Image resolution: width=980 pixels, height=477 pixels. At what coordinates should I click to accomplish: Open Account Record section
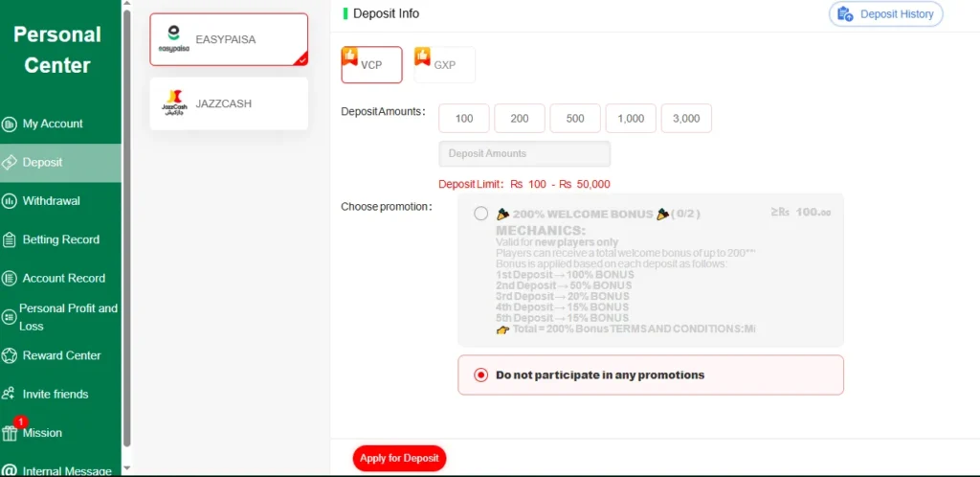coord(60,278)
